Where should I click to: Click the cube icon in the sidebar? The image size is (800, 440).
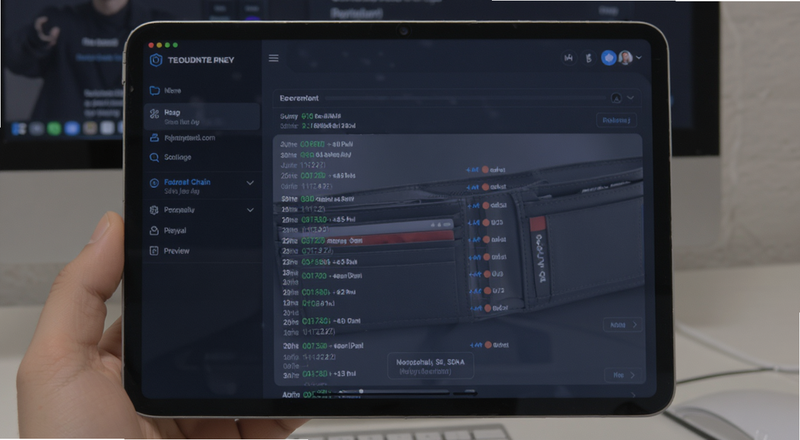pyautogui.click(x=154, y=210)
